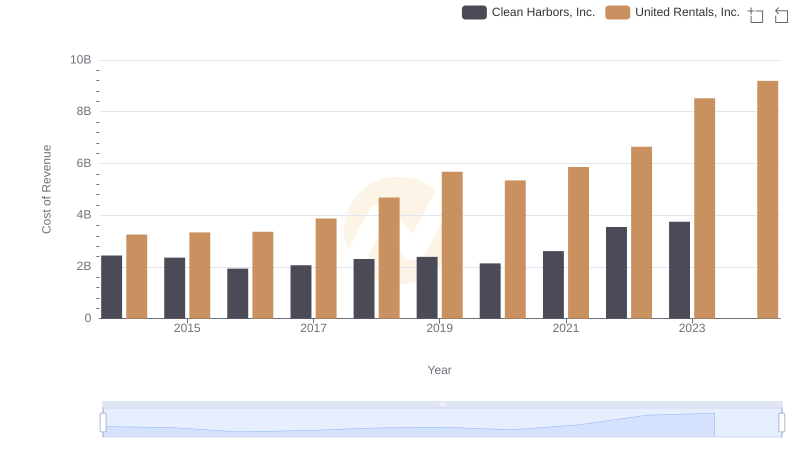The width and height of the screenshot is (800, 461).
Task: Grab the right data zoom slider handle
Action: click(782, 422)
